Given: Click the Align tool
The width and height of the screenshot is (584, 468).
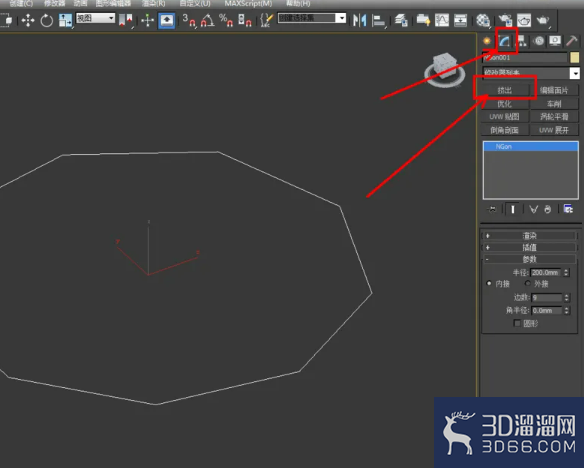Looking at the screenshot, I should (x=378, y=20).
